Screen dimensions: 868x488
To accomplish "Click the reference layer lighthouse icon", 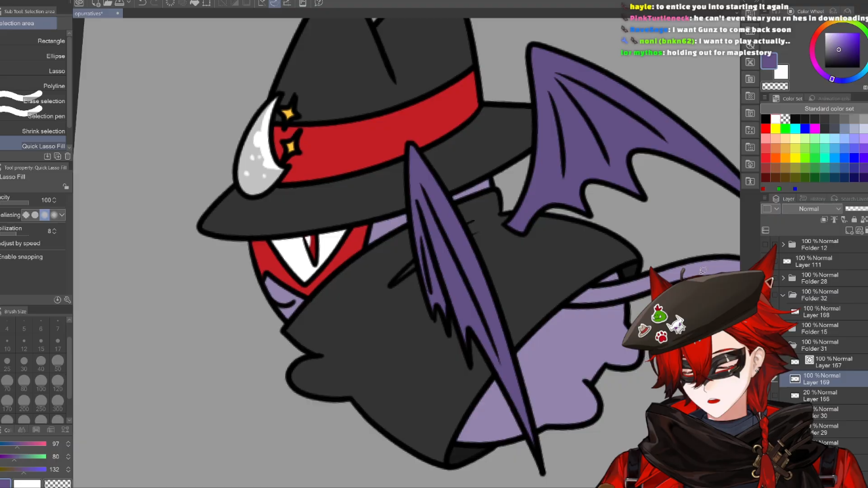I will (x=833, y=219).
